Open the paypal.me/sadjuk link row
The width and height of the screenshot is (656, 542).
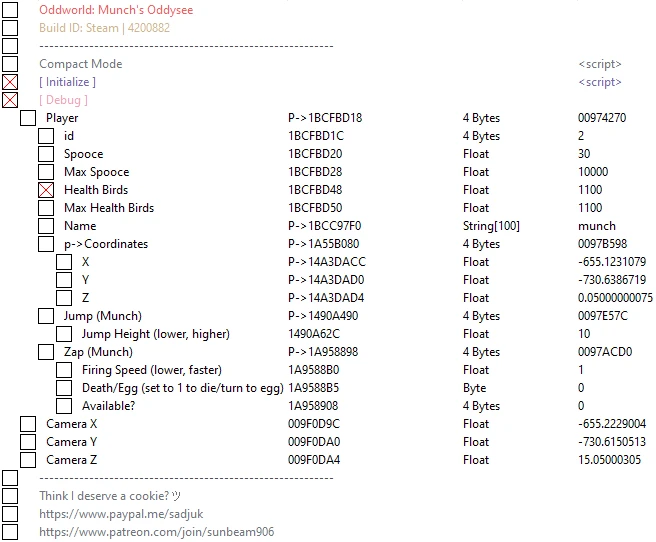click(121, 514)
